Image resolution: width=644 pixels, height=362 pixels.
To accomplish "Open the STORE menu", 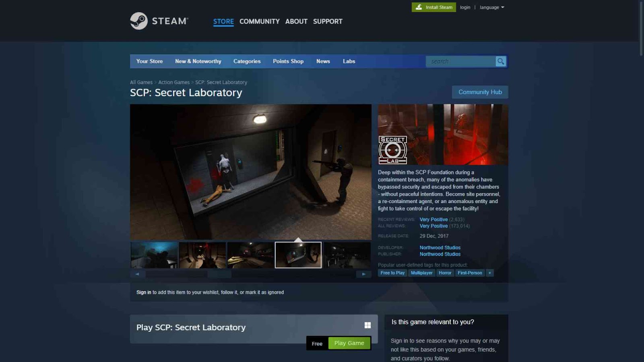I will click(223, 21).
